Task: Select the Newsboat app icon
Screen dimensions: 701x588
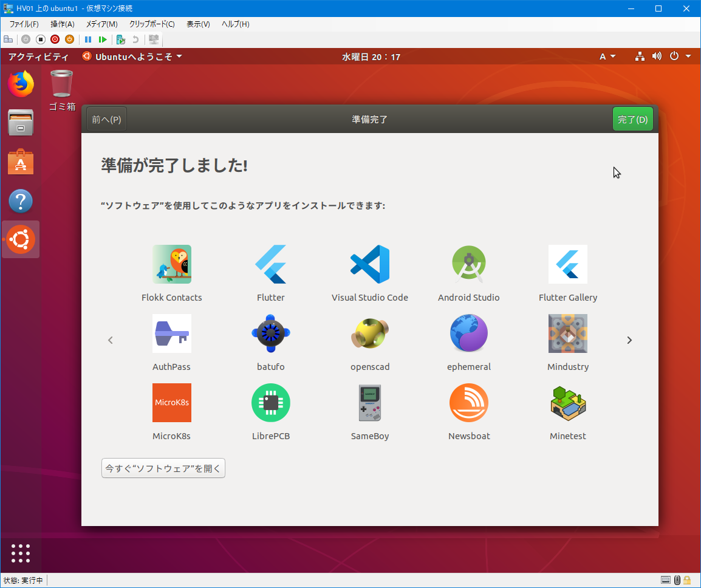Action: click(468, 403)
